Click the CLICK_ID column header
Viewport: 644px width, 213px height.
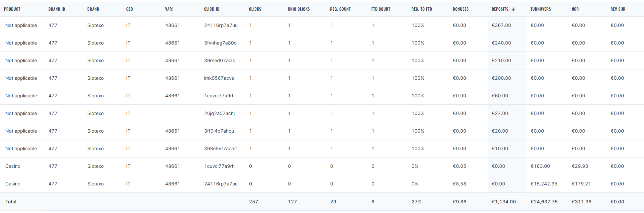click(x=212, y=9)
